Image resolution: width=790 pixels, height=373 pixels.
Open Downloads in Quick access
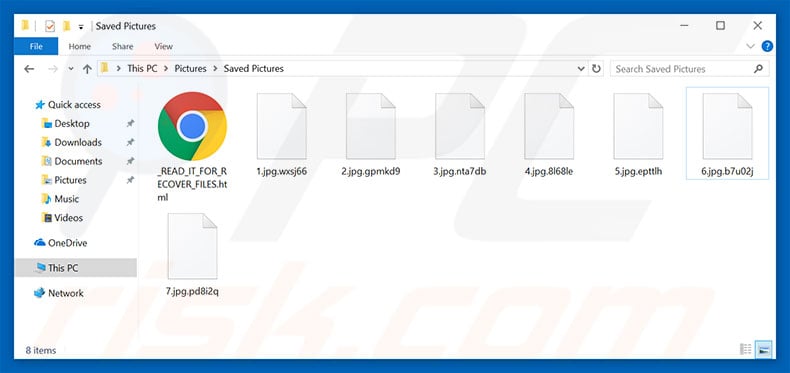(78, 143)
